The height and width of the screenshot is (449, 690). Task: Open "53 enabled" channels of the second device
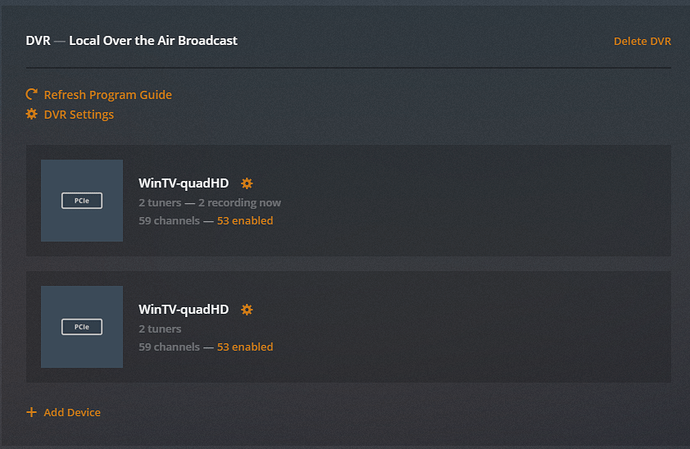point(245,347)
